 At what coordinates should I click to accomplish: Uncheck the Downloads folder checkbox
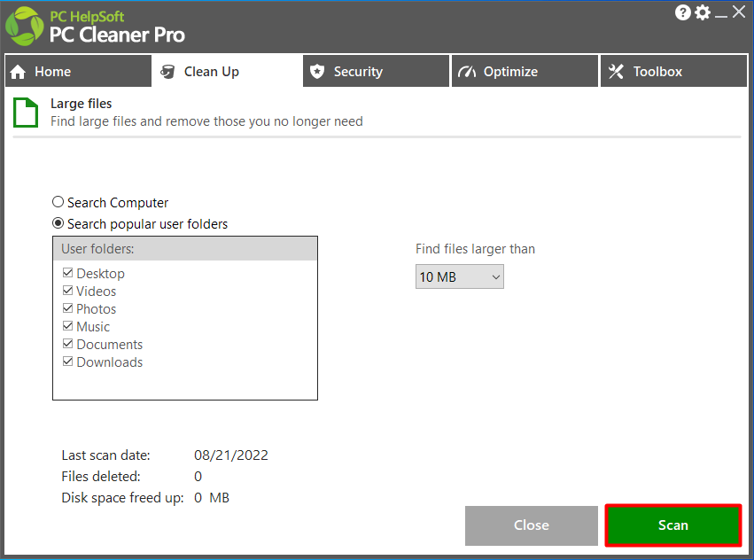(x=68, y=362)
